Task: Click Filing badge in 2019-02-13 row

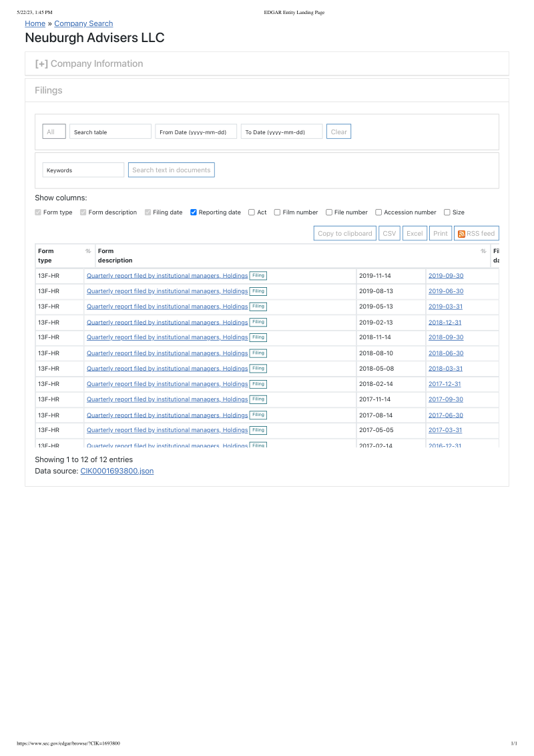Action: (x=258, y=322)
